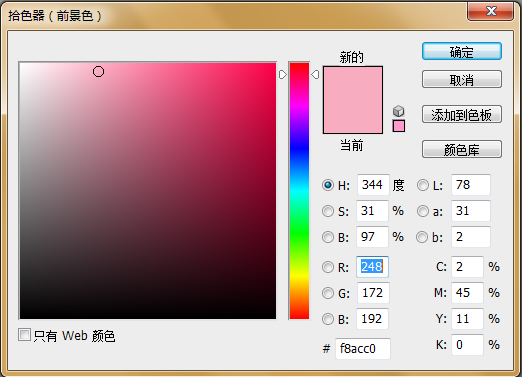
Task: Click the 当前 label below the preview
Action: coord(352,146)
